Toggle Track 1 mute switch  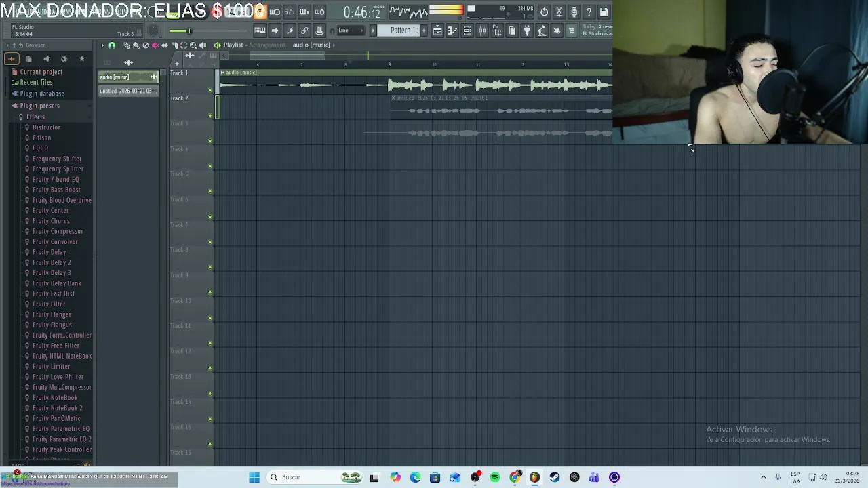pyautogui.click(x=210, y=90)
